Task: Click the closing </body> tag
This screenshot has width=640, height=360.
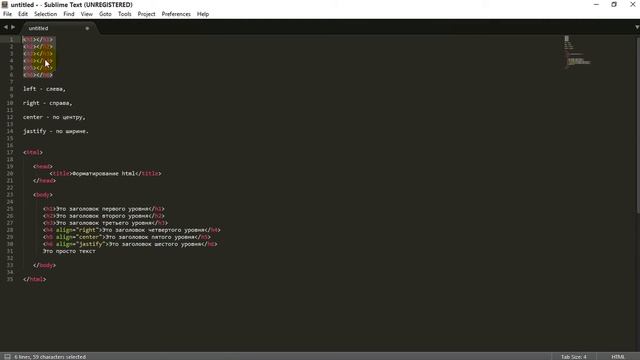Action: pos(44,265)
